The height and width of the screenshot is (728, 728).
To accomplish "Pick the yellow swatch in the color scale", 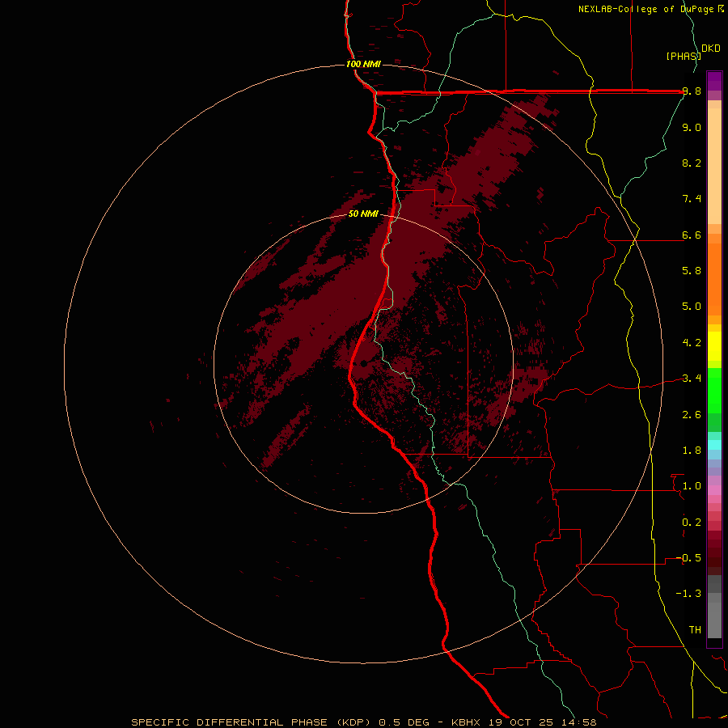I will (x=714, y=346).
